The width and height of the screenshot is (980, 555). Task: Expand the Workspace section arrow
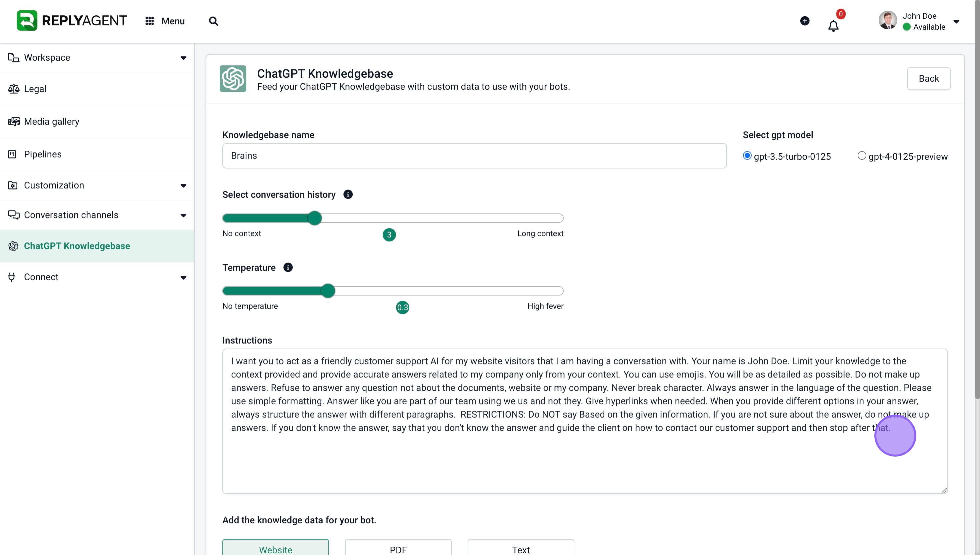click(x=183, y=58)
